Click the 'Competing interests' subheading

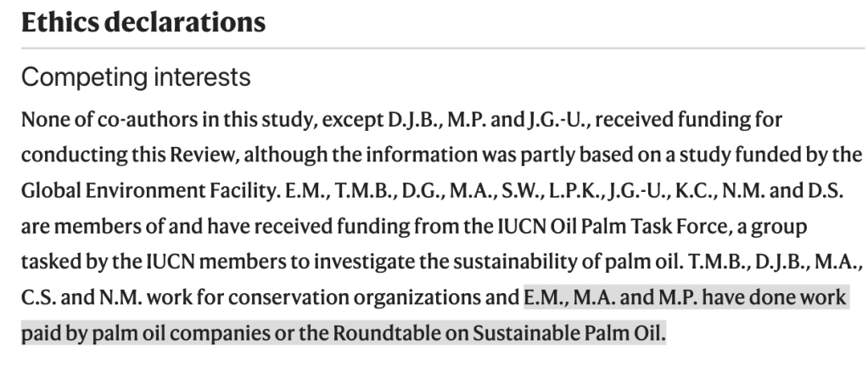[136, 78]
